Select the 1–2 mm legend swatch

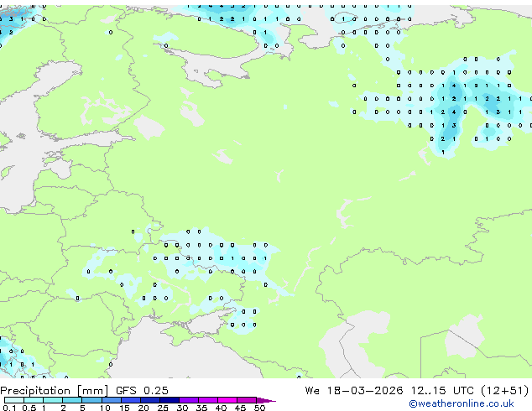(x=53, y=400)
